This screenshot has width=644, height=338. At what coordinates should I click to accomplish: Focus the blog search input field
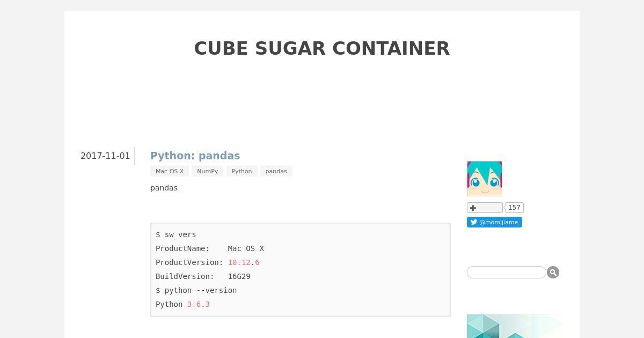507,273
